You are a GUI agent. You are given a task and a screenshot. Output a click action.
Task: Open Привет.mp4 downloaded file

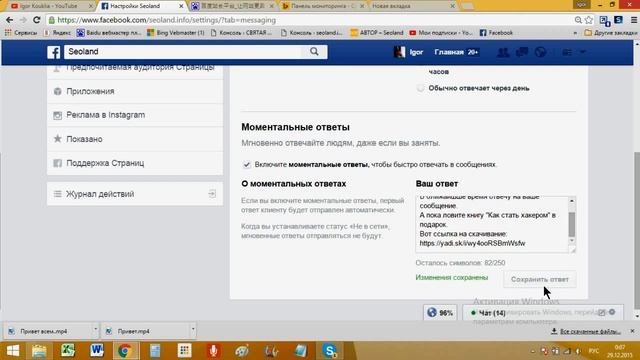[146, 331]
